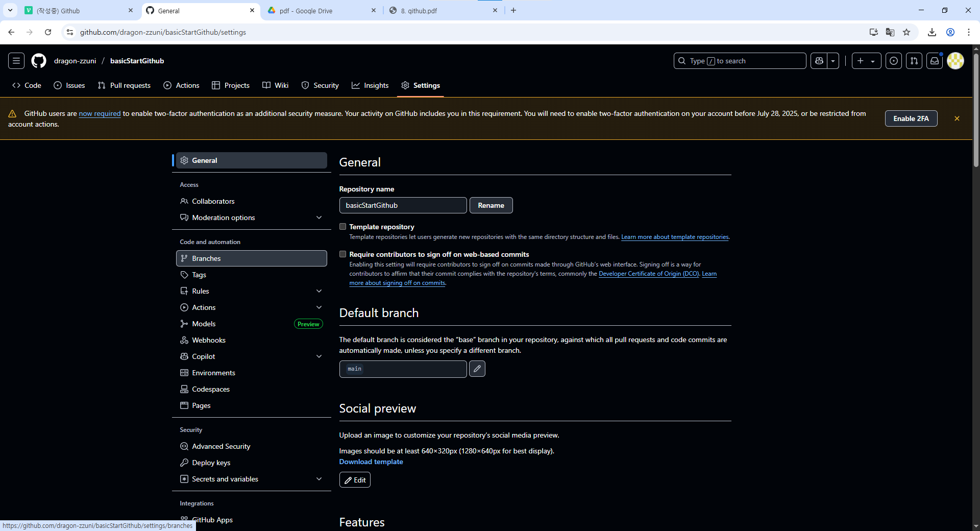Open Deploy keys settings in sidebar
Image resolution: width=980 pixels, height=531 pixels.
click(252, 463)
